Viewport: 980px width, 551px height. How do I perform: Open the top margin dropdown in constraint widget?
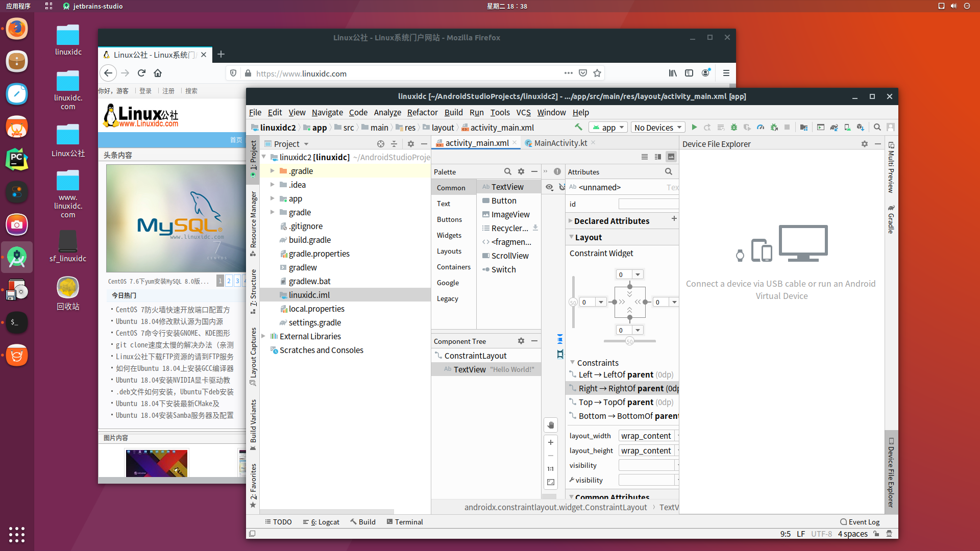point(638,274)
